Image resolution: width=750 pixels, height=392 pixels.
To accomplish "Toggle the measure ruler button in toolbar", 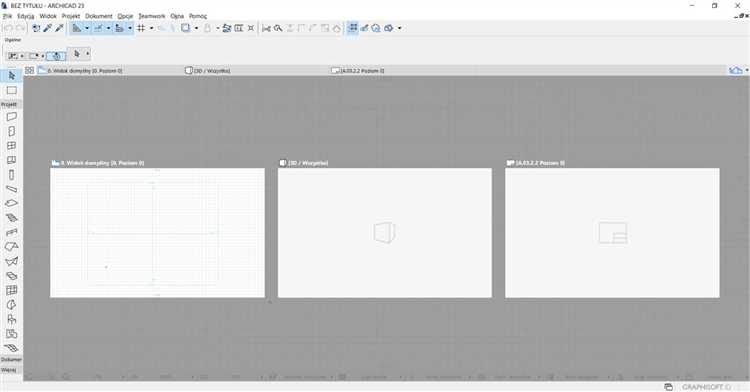I will pos(120,28).
